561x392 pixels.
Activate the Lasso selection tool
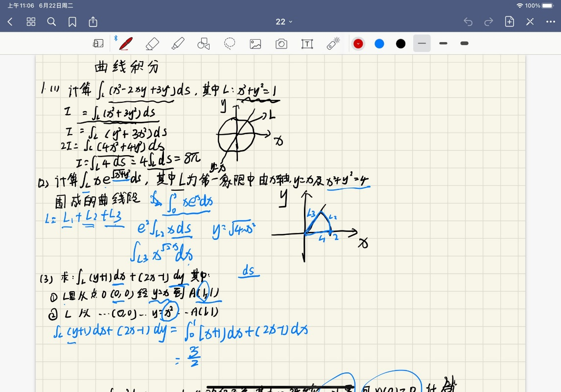[x=230, y=44]
